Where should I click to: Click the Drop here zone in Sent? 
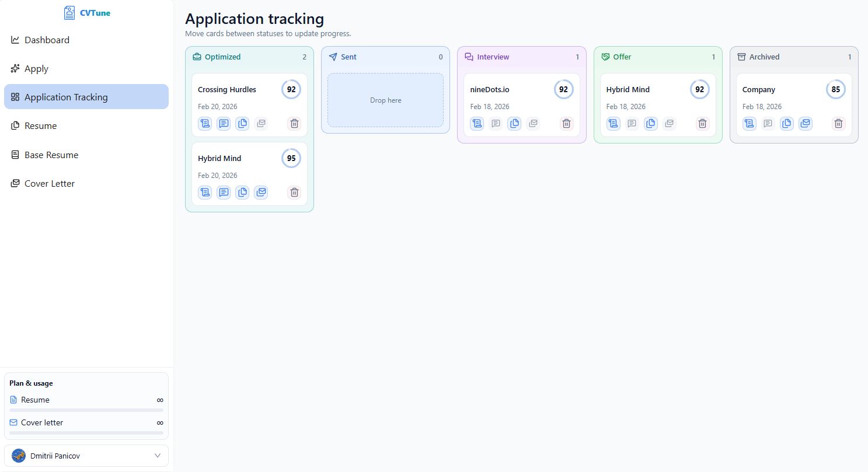click(x=385, y=100)
